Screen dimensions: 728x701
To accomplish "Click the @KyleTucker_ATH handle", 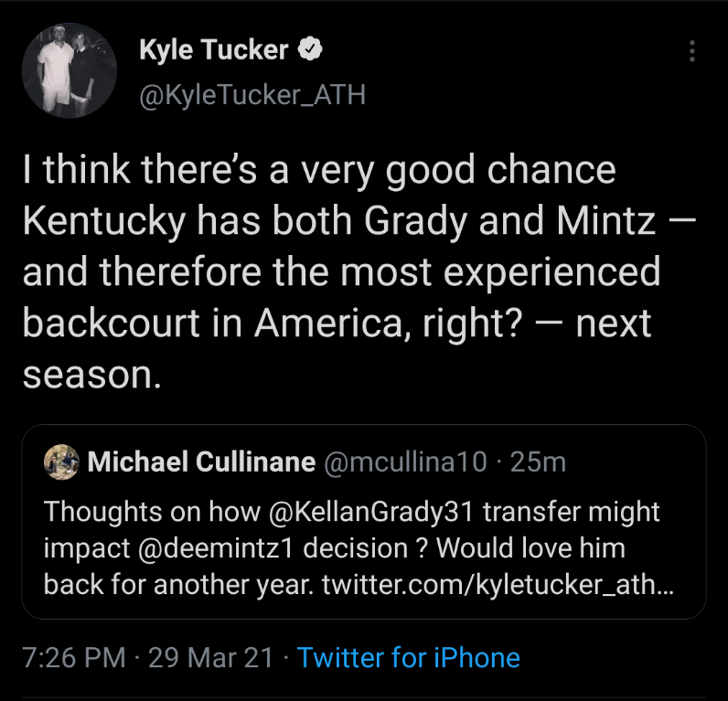I will (252, 94).
